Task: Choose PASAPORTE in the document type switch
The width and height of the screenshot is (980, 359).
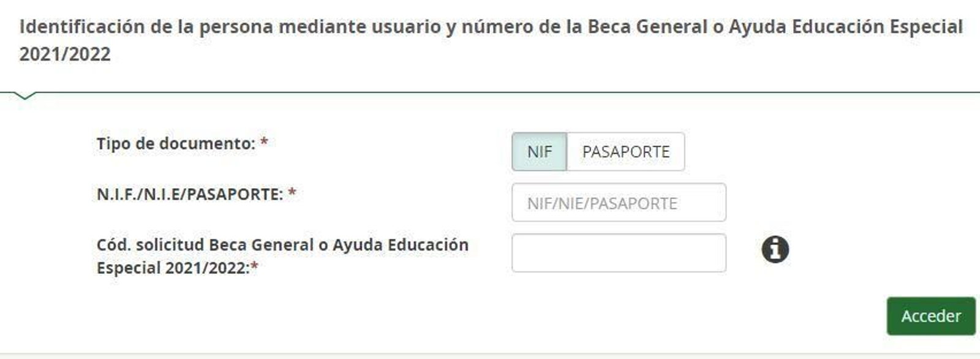Action: (625, 151)
